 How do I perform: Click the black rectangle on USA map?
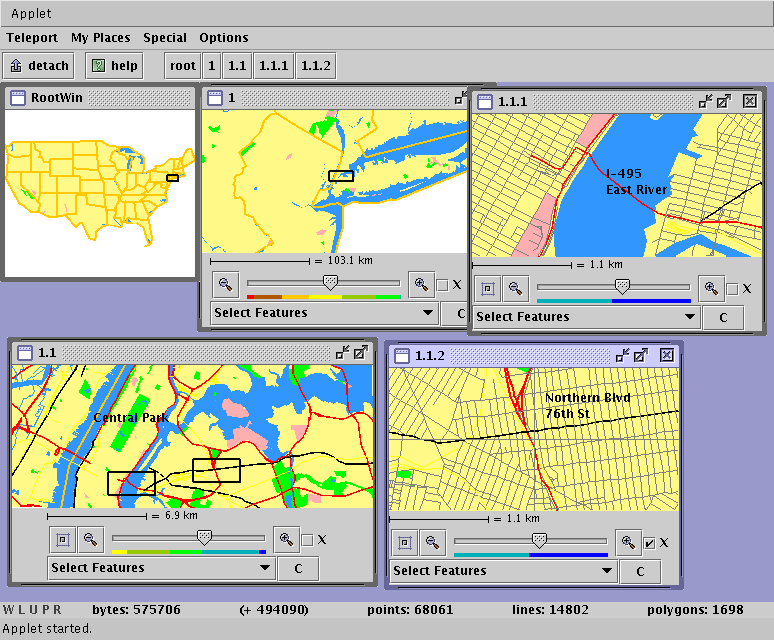172,178
